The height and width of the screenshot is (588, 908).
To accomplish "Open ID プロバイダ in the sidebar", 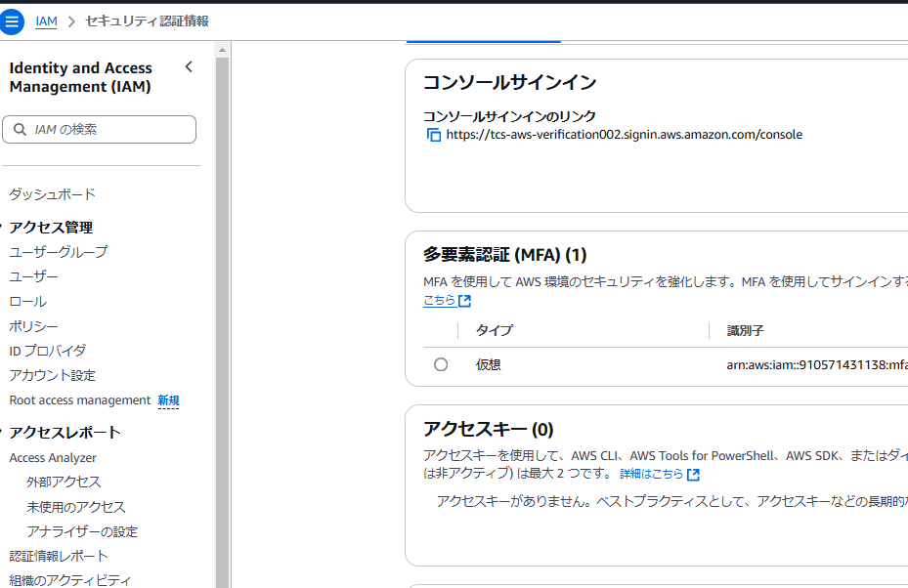I will 48,351.
